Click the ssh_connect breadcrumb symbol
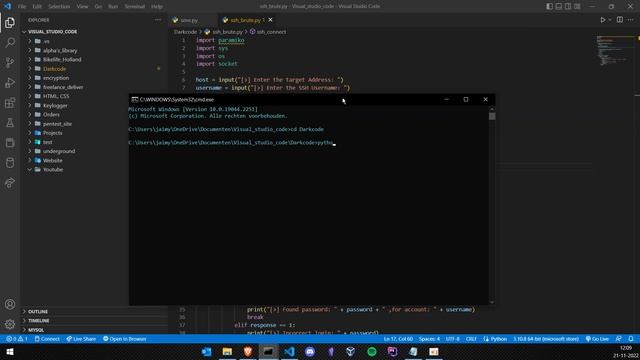640x360 pixels. (x=268, y=32)
